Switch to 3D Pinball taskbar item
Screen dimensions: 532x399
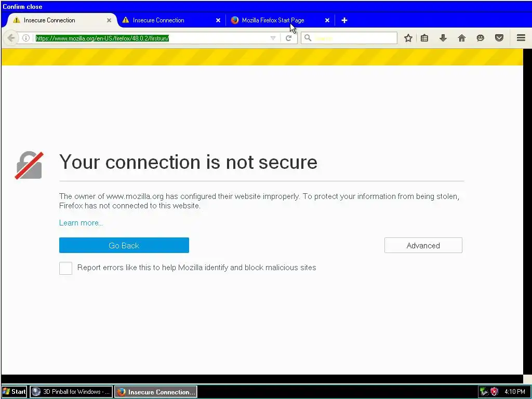pyautogui.click(x=71, y=392)
